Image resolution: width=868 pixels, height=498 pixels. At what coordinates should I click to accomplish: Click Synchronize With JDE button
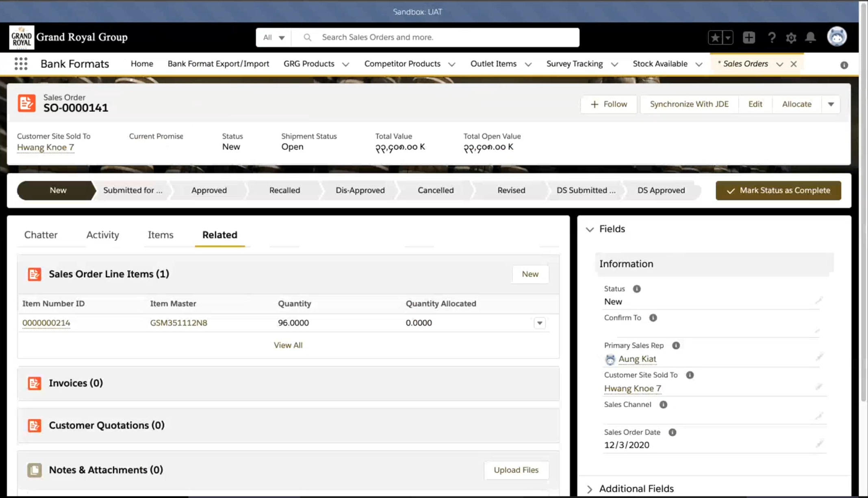[x=689, y=104]
